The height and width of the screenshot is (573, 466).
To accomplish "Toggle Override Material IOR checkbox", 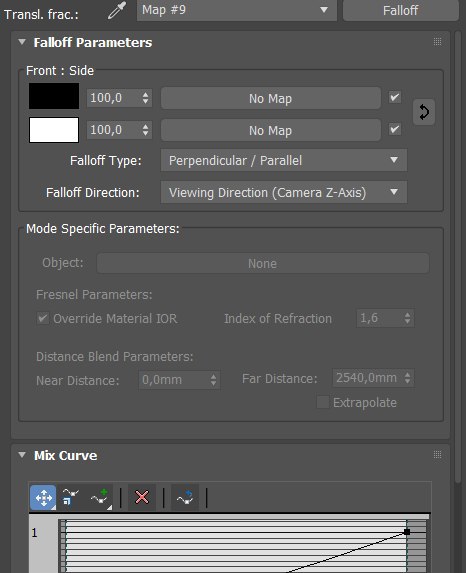I will click(43, 318).
